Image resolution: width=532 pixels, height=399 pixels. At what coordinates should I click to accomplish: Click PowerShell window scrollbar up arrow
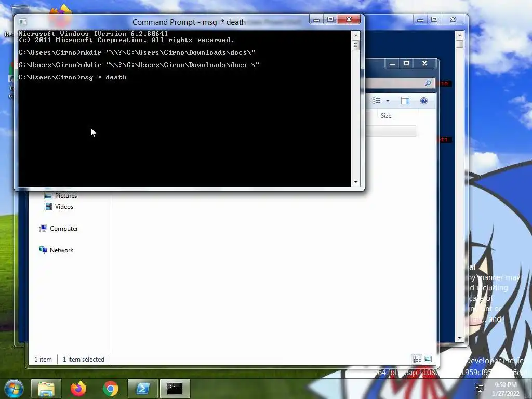click(460, 35)
